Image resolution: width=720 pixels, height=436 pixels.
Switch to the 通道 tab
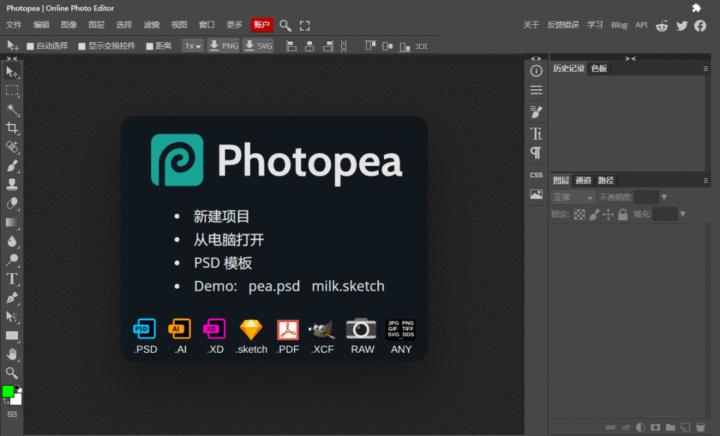pos(584,181)
